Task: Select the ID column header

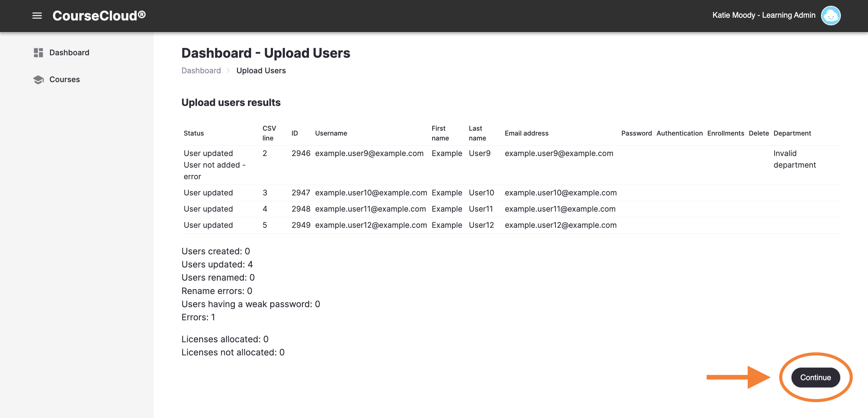Action: (295, 133)
